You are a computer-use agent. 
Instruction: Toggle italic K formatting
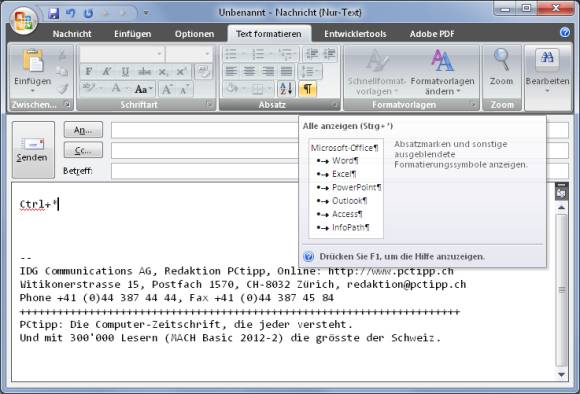pos(107,71)
